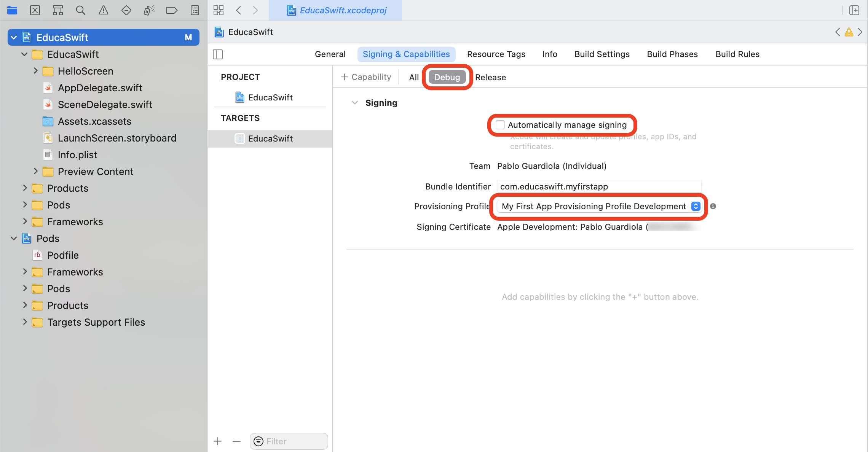868x452 pixels.
Task: Click the + Capability button
Action: (366, 77)
